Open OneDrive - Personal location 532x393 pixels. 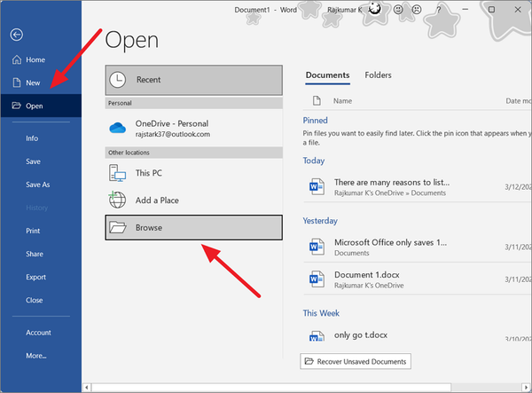(x=193, y=129)
